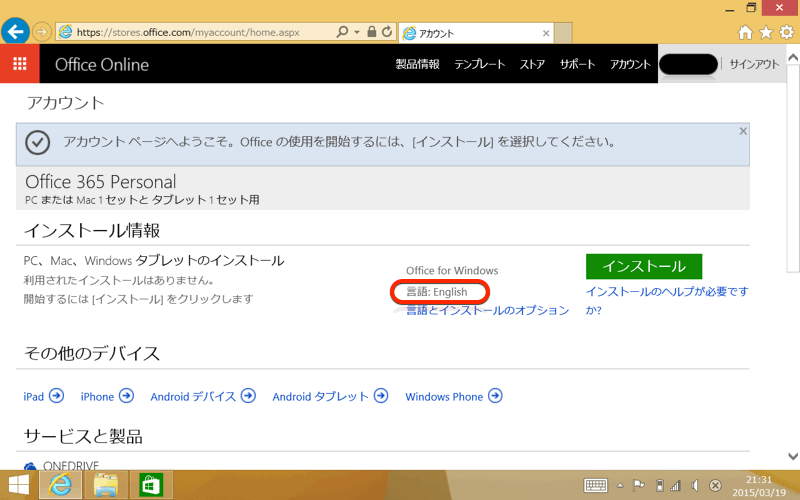The height and width of the screenshot is (500, 800).
Task: Open the Office app launcher grid icon
Action: click(x=20, y=64)
